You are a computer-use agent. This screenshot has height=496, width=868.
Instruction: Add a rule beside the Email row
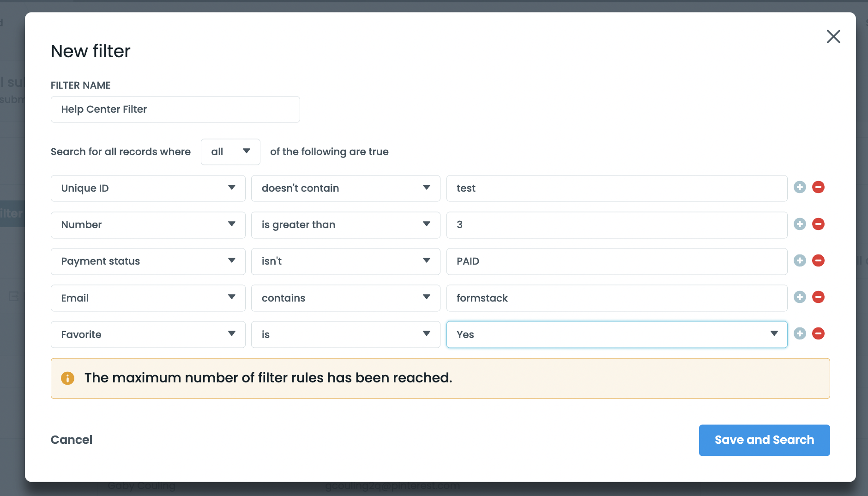point(800,297)
